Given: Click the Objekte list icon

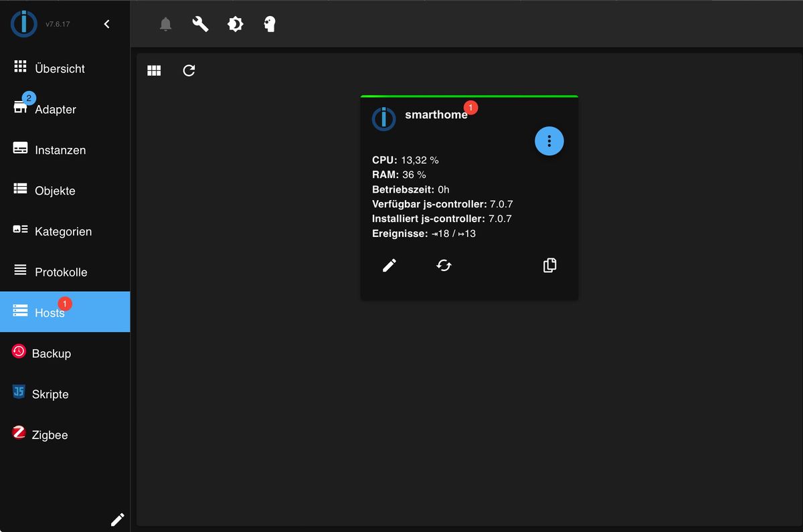Looking at the screenshot, I should [x=20, y=189].
